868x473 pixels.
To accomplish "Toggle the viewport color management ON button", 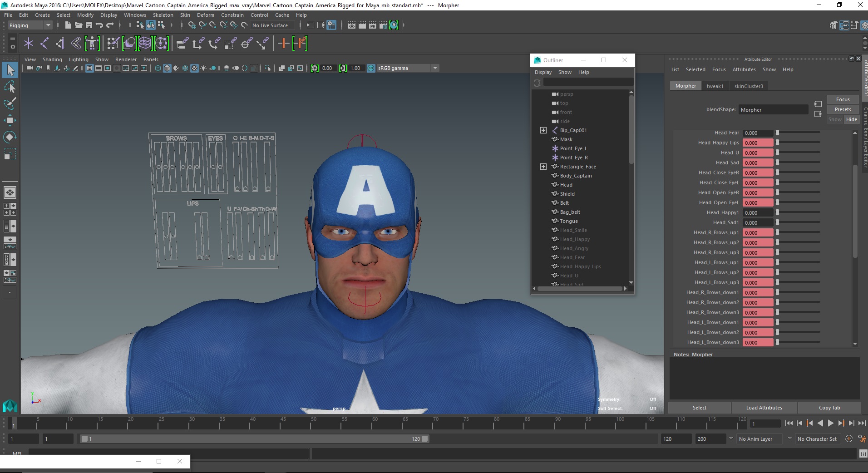I will point(371,68).
